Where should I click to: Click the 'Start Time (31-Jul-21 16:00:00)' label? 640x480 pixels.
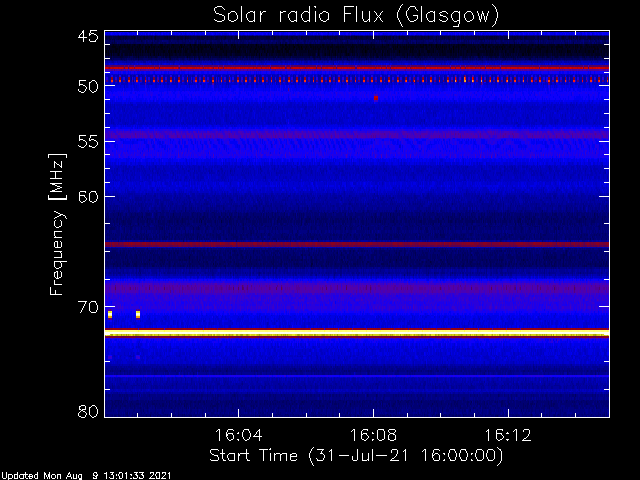[x=356, y=456]
